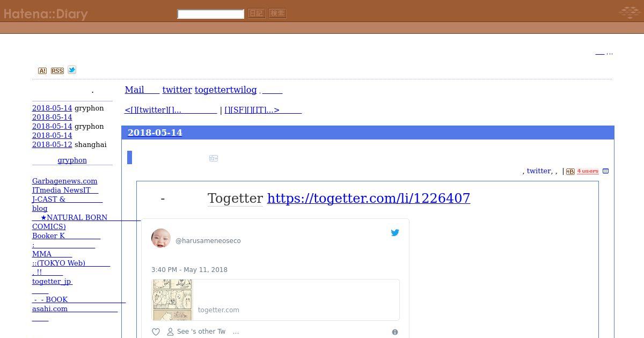Click the togetter.com card domain text
Image resolution: width=644 pixels, height=338 pixels.
pos(218,310)
